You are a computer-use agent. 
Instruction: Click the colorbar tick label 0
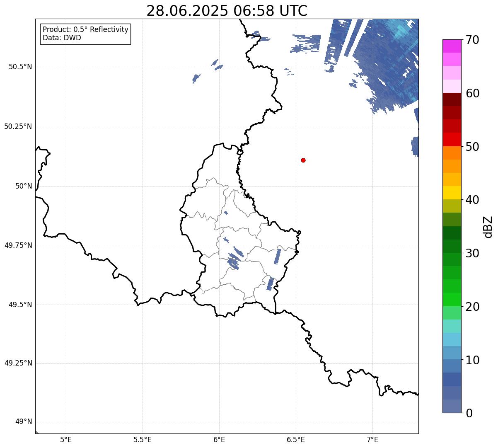tap(469, 413)
